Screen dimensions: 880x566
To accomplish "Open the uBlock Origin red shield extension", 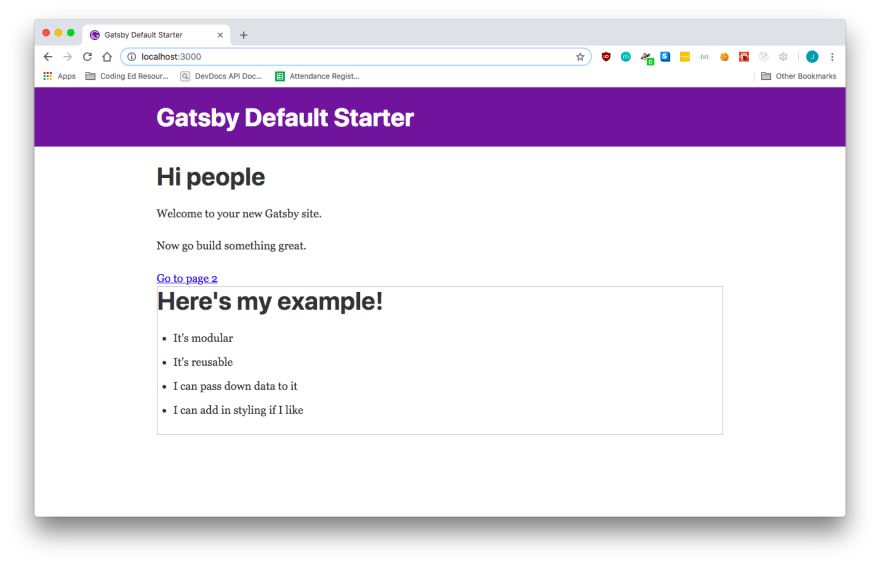I will pyautogui.click(x=606, y=57).
